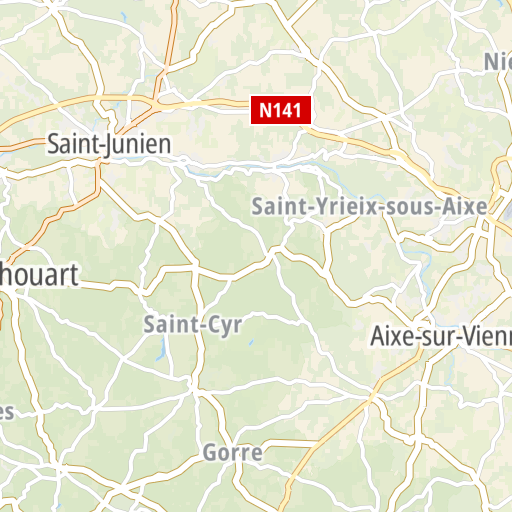Select the Saint-Yrieix-sous-Aixe place label
The height and width of the screenshot is (512, 512).
click(x=369, y=207)
